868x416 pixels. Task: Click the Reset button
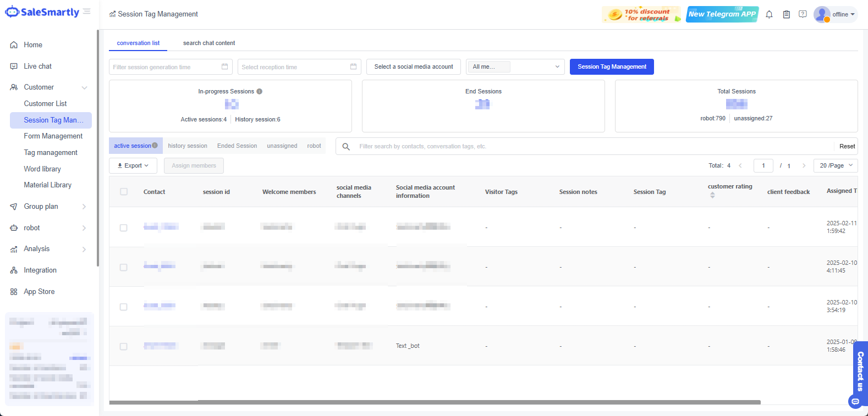coord(847,146)
